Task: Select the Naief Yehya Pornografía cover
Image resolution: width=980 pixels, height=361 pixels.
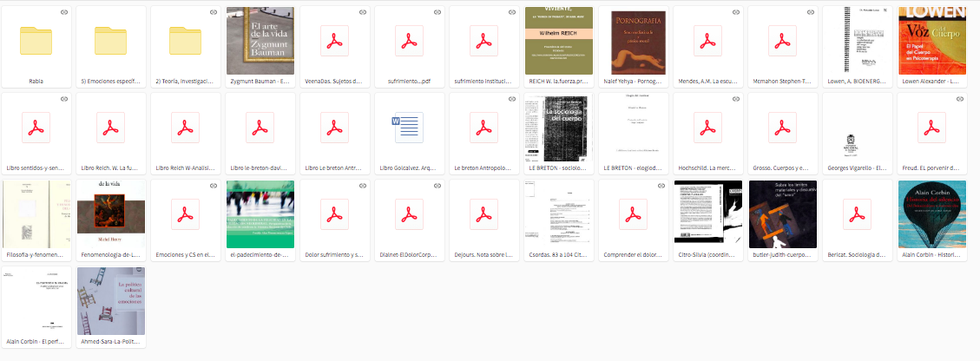Action: coord(633,41)
